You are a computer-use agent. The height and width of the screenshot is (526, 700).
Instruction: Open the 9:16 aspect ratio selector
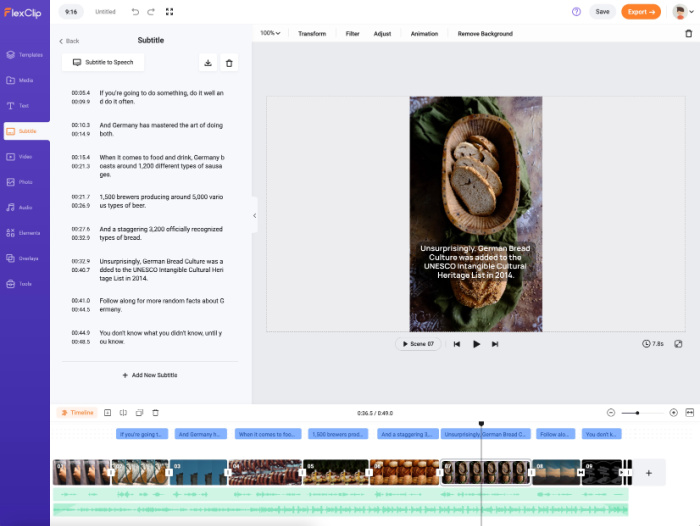[x=71, y=12]
